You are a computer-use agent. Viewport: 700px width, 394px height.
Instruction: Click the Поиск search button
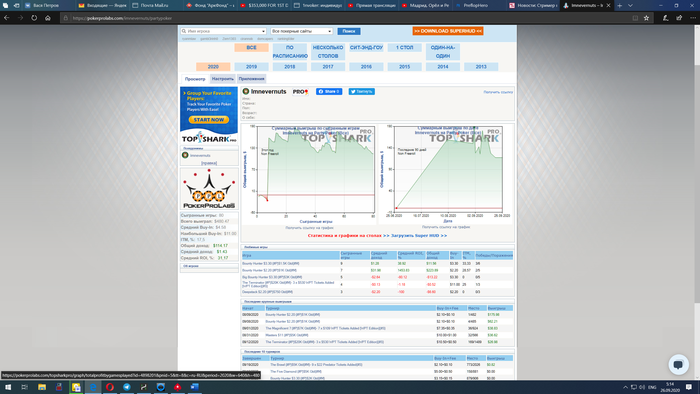tap(349, 31)
